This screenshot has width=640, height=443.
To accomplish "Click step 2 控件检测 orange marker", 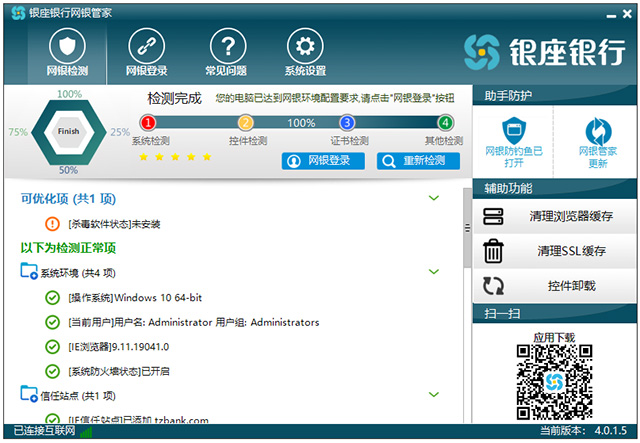I will pyautogui.click(x=245, y=122).
